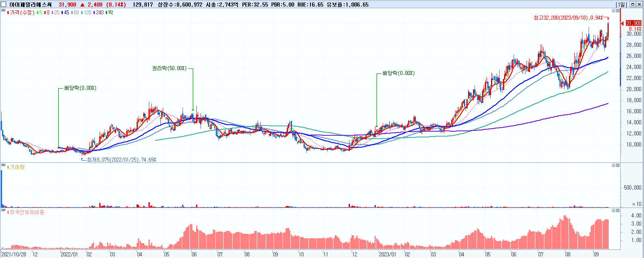Click the 아이패밀리에스씨 stock name in header
644x258 pixels.
coord(30,5)
